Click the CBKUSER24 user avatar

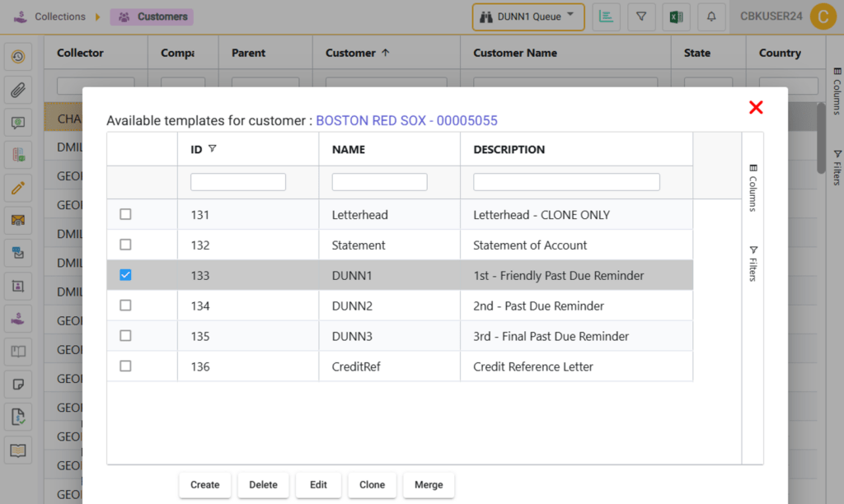[823, 16]
